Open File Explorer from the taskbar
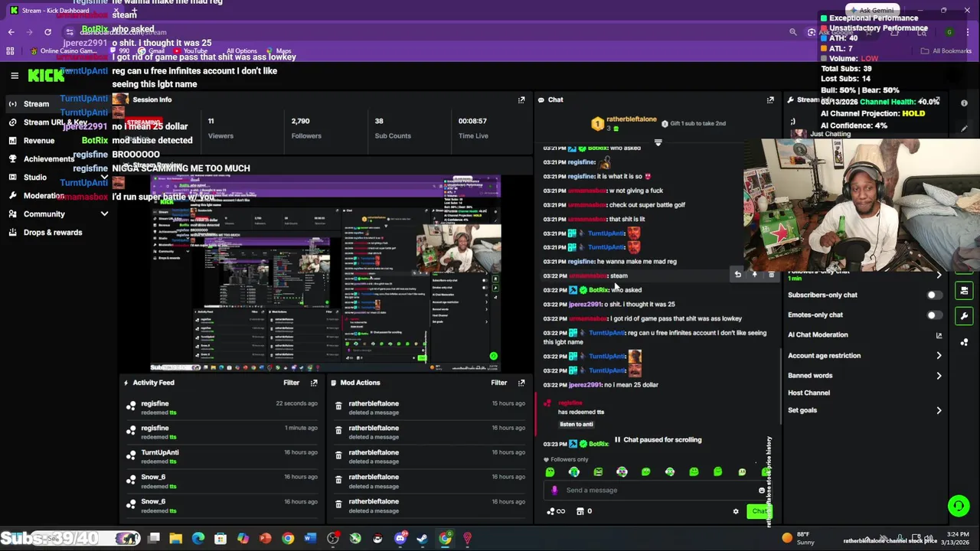 (x=175, y=539)
